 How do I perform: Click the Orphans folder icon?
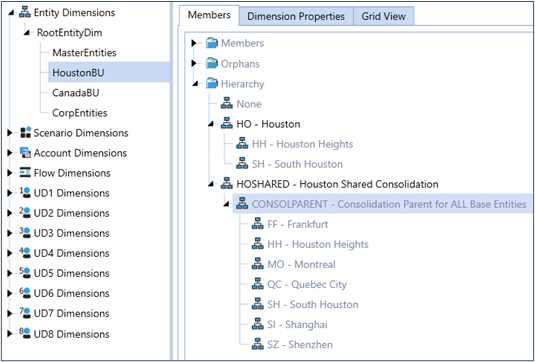click(x=212, y=63)
